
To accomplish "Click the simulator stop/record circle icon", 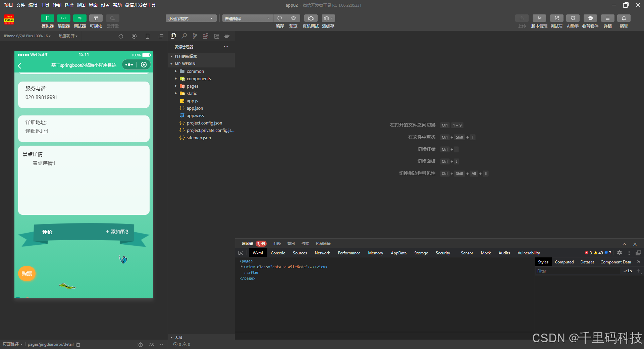I will [x=134, y=36].
